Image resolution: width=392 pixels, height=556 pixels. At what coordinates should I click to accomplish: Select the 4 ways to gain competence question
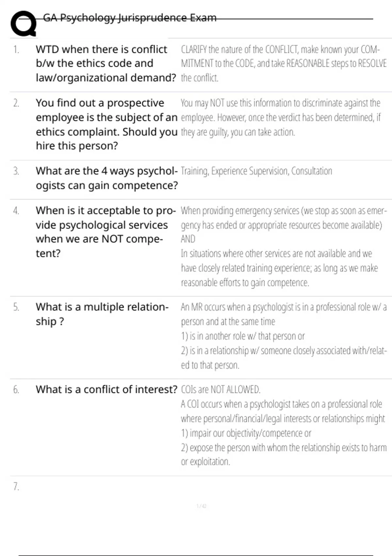[x=107, y=178]
